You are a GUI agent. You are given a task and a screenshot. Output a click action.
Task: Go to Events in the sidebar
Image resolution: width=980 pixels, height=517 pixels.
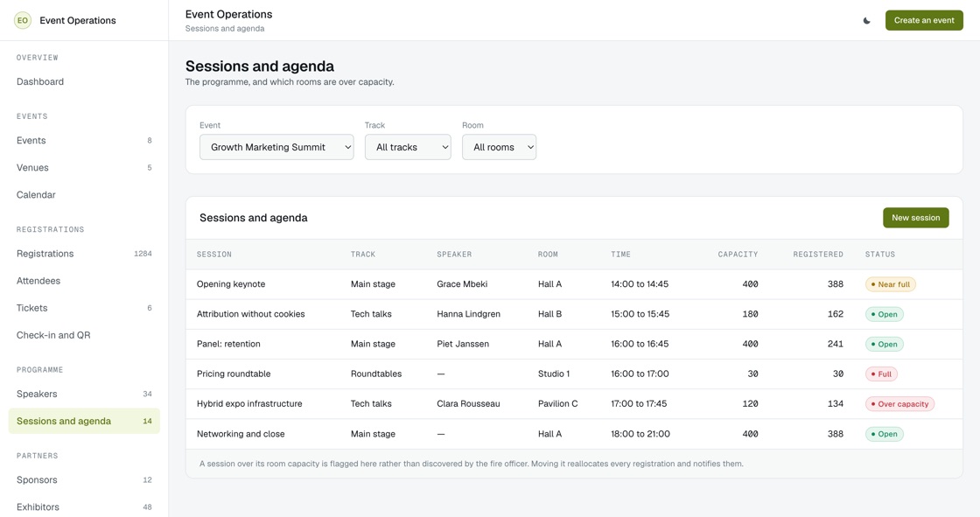[x=84, y=141]
